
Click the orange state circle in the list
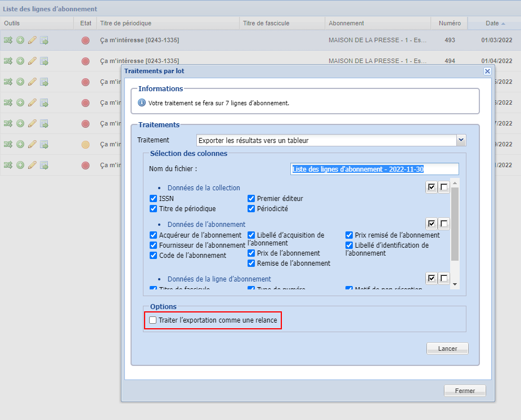tap(86, 145)
